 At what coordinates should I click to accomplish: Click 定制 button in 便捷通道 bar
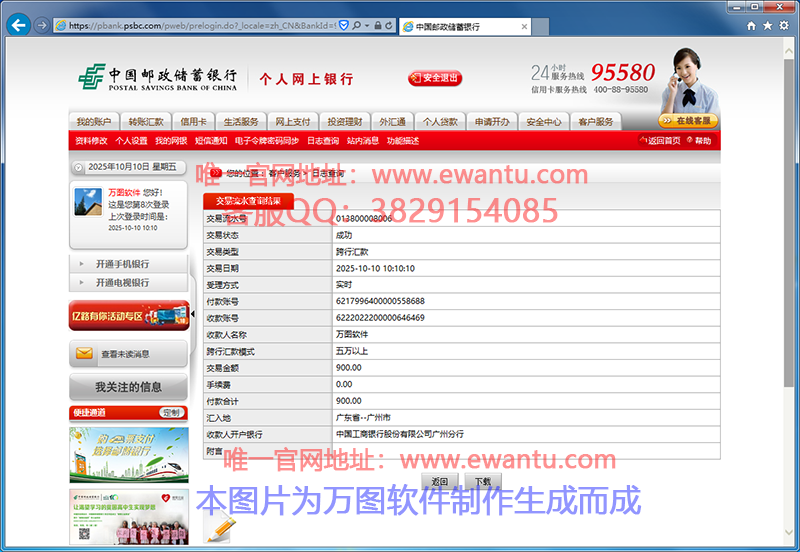coord(171,413)
